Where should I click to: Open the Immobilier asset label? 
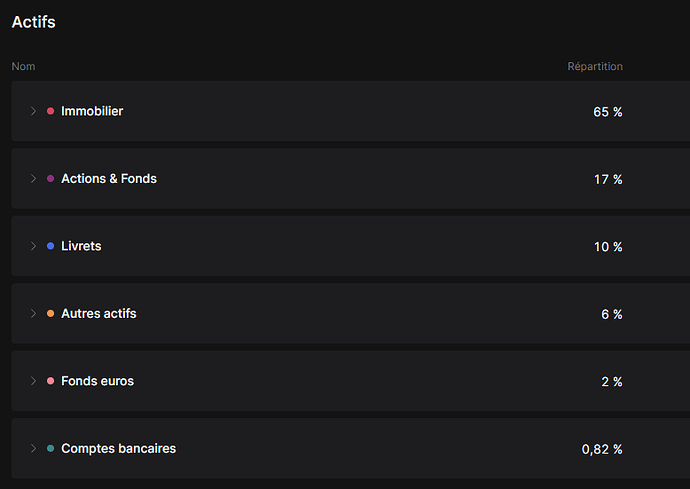pyautogui.click(x=92, y=111)
